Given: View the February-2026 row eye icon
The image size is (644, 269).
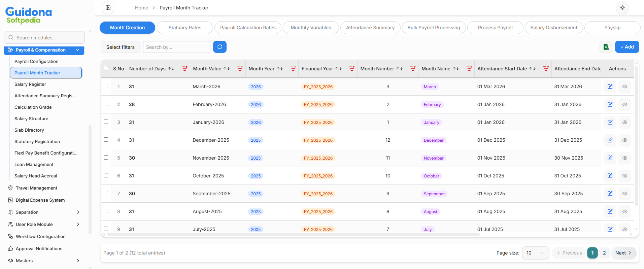Looking at the screenshot, I should pyautogui.click(x=625, y=104).
